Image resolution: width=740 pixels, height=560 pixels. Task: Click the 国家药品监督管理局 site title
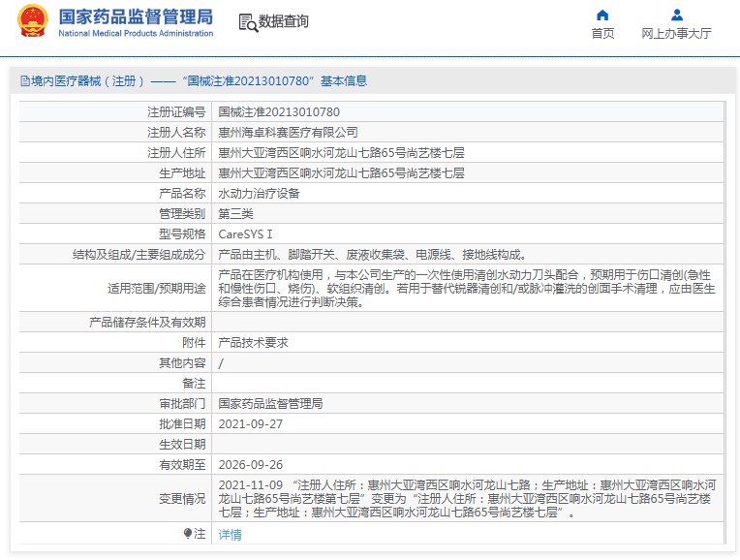(x=136, y=17)
